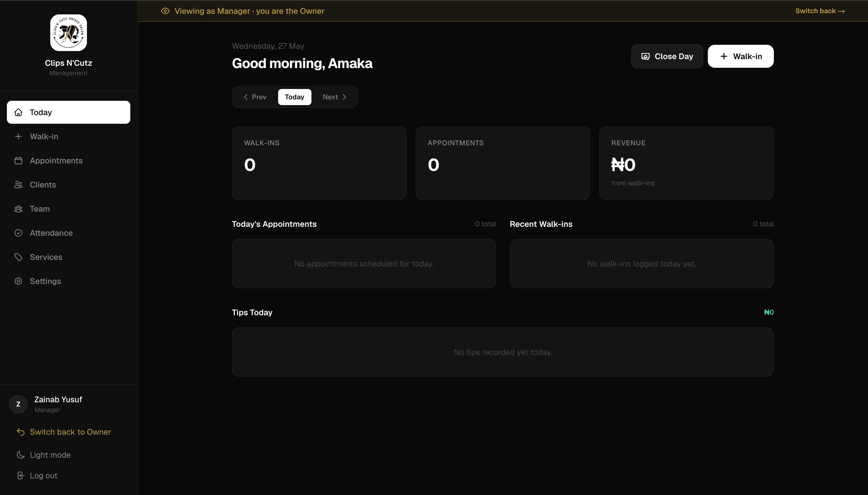Click the Clips N'Cutz salon logo
Viewport: 868px width, 495px height.
pos(68,33)
